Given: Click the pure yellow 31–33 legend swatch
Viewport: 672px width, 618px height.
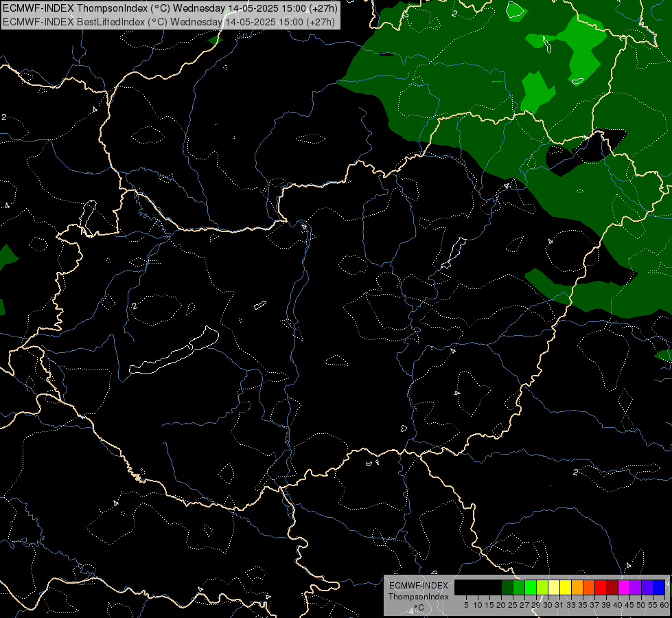Looking at the screenshot, I should (566, 587).
